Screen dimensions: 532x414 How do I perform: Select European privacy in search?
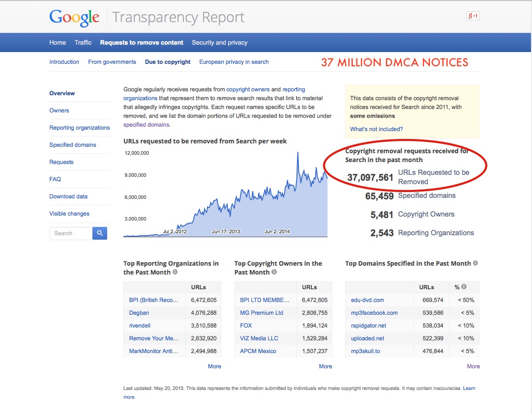[x=234, y=62]
